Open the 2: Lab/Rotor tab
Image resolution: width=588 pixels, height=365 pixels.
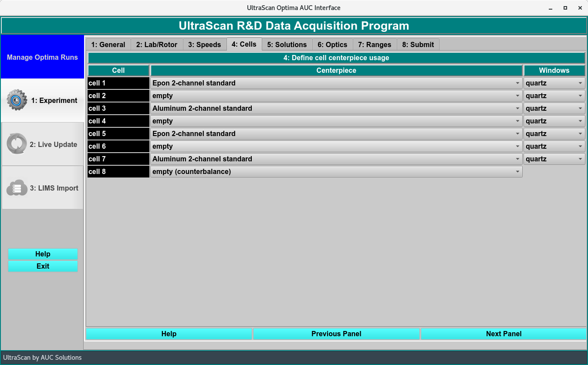156,44
